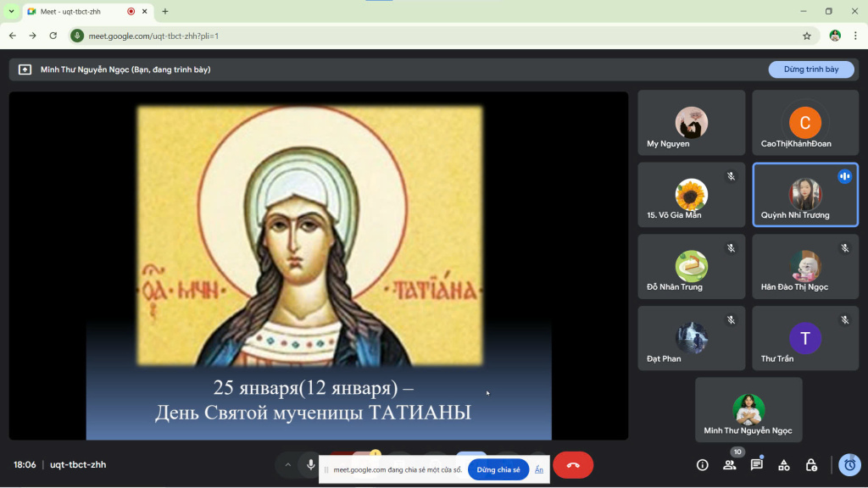Click the 'meet.google.com đang chia sẻ một cửa sổ.' text
Screen dimensions: 868x488
pos(398,469)
